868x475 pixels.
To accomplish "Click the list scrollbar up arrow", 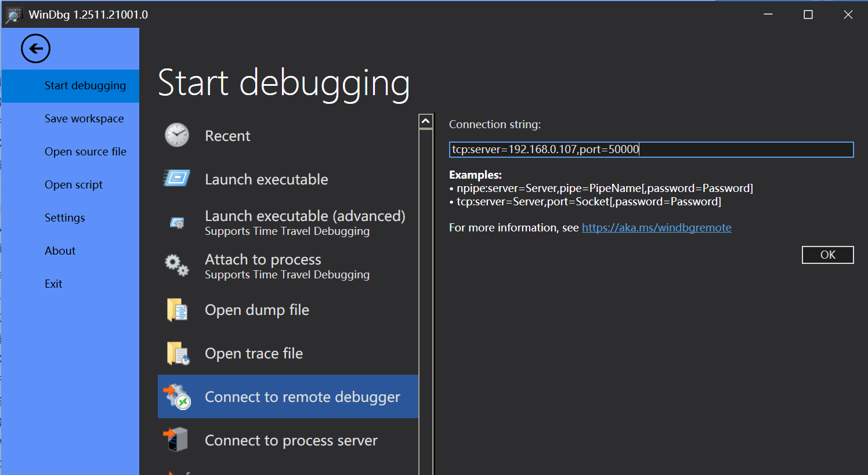I will [426, 121].
